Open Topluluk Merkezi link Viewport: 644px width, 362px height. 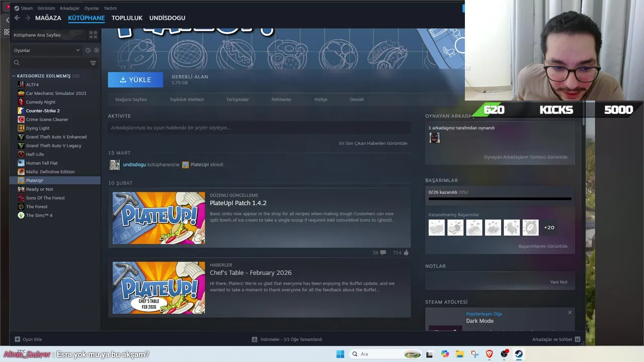pyautogui.click(x=187, y=100)
